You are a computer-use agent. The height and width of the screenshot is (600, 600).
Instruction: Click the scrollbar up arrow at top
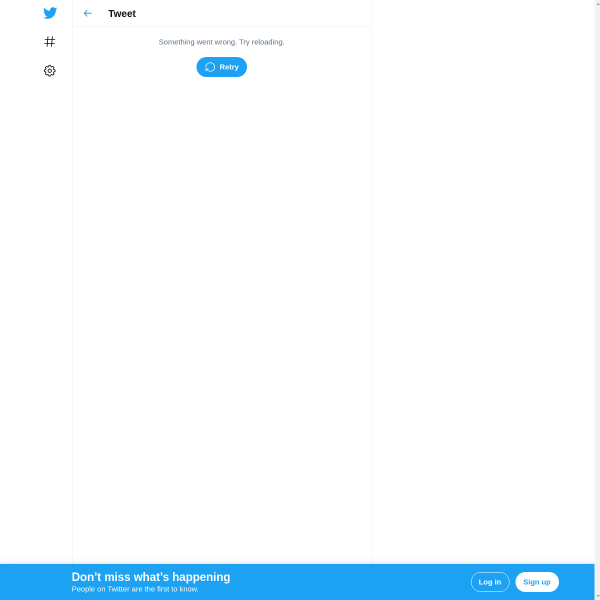(x=597, y=3)
